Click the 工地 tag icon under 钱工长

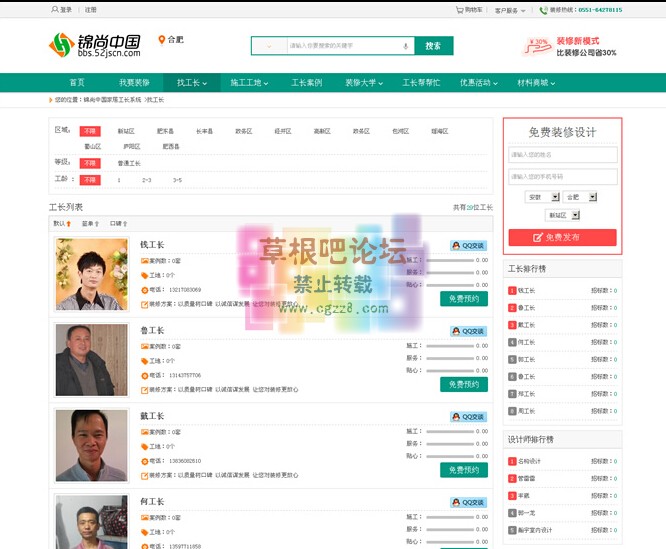coord(144,276)
